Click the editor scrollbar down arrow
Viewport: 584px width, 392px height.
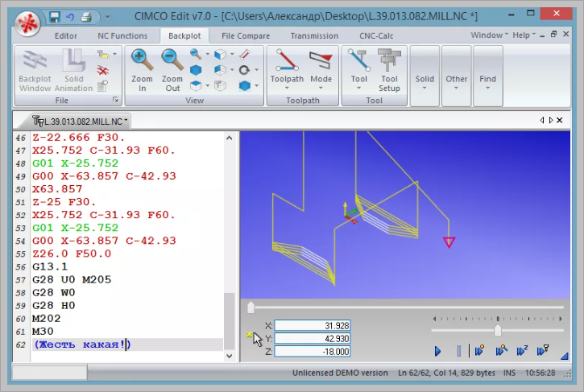point(230,356)
